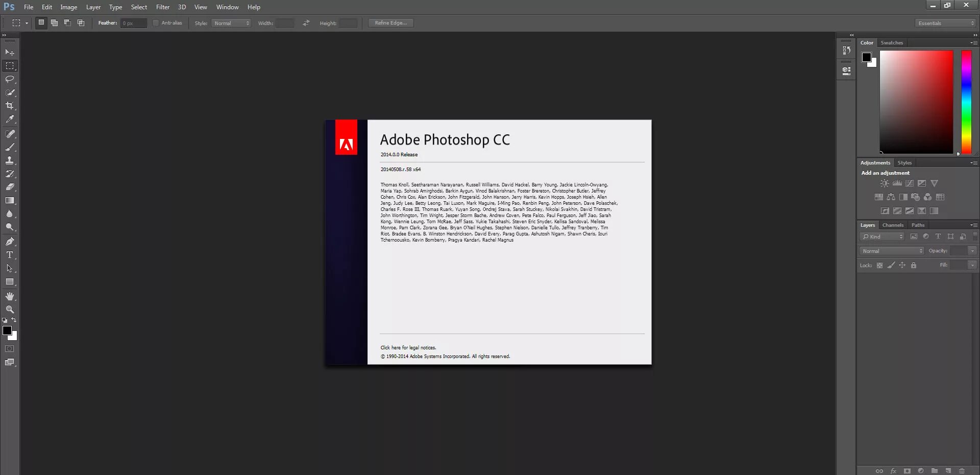Select the Move tool
Screen dimensions: 980x475
point(10,52)
